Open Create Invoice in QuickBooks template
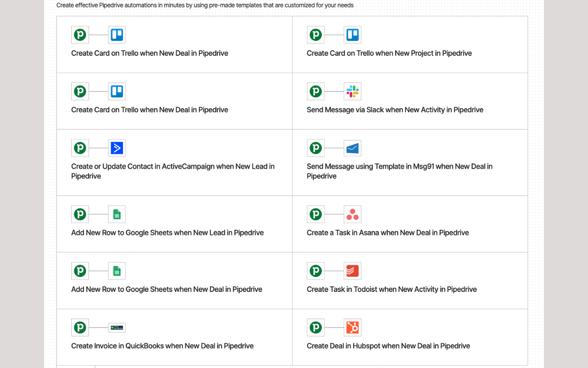Image resolution: width=588 pixels, height=368 pixels. [x=175, y=337]
